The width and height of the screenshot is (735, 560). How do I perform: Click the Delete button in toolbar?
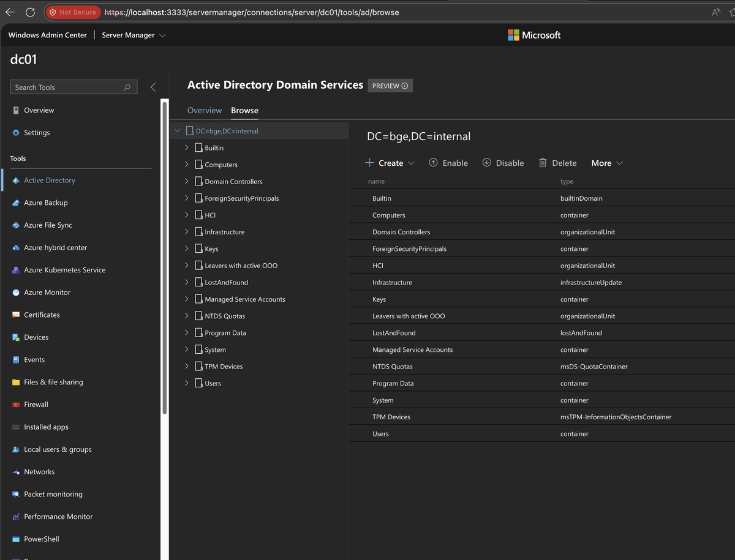(558, 163)
